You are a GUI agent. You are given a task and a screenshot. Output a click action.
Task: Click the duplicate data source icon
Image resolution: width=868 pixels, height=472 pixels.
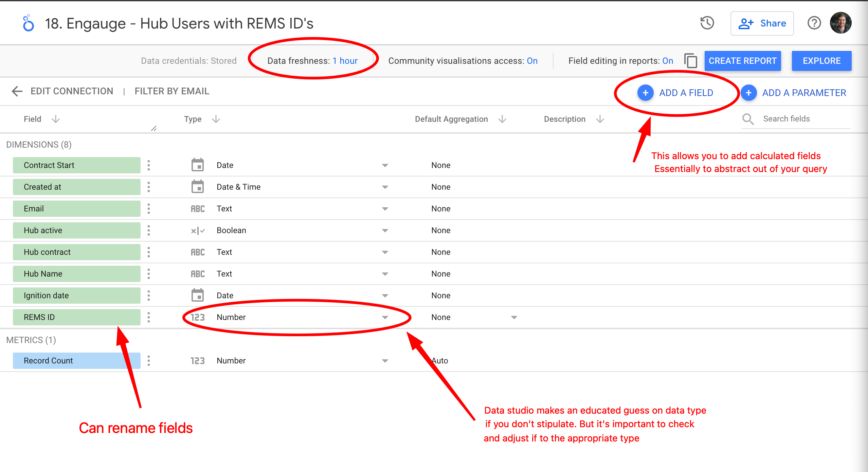(690, 61)
